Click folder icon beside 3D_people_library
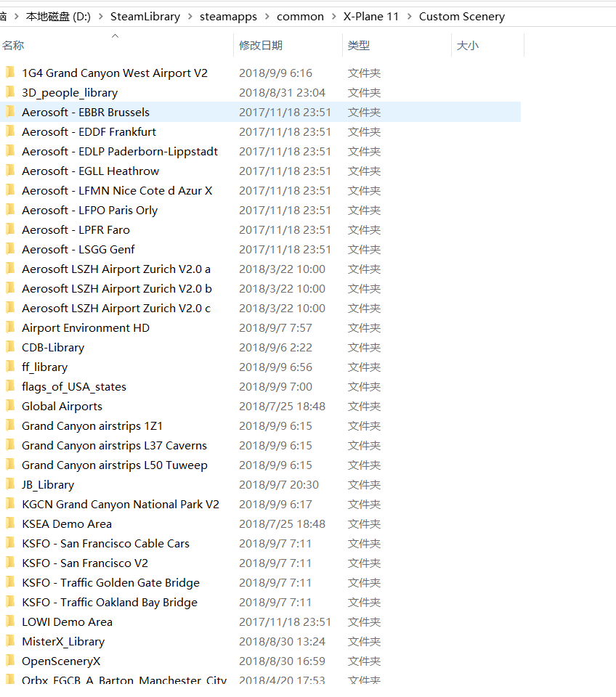 click(10, 92)
